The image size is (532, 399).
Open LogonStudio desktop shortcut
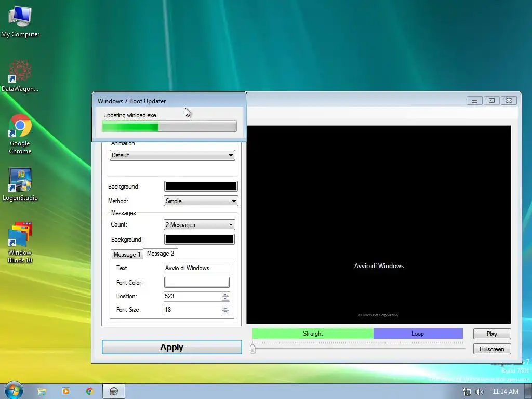pos(20,184)
